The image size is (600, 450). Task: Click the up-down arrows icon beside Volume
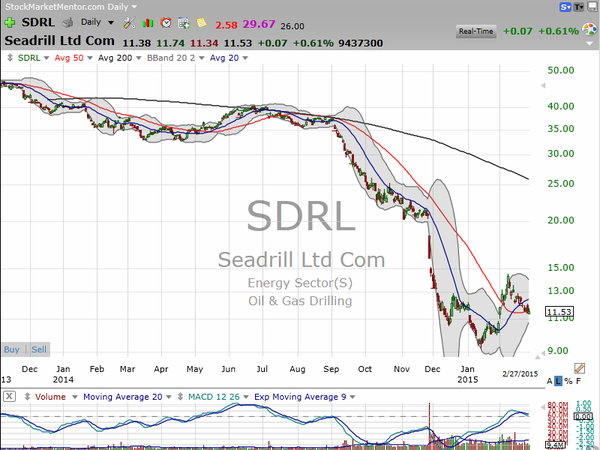click(27, 397)
